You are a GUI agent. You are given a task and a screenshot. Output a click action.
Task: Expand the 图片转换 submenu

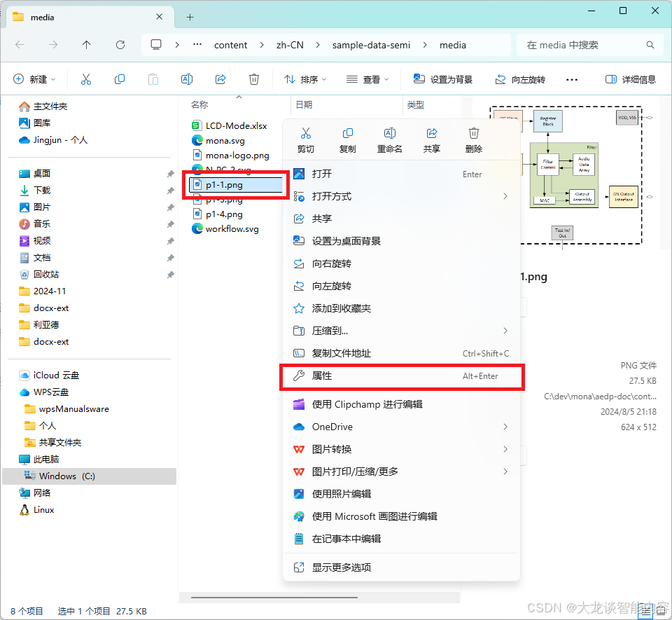505,449
